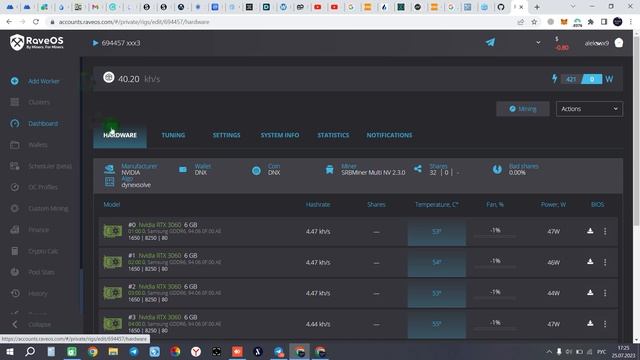
Task: Expand the header dropdown chevron
Action: (x=538, y=42)
